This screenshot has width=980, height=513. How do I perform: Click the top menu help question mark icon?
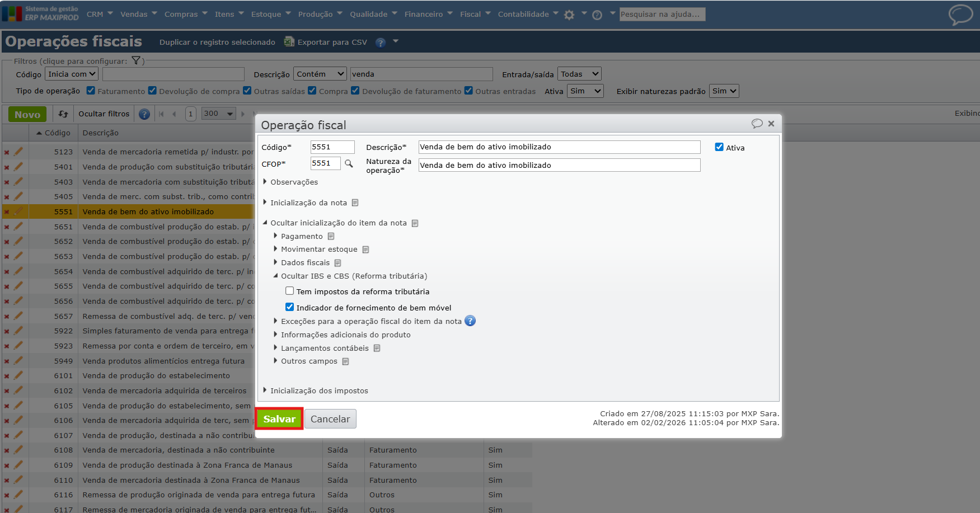click(x=597, y=15)
